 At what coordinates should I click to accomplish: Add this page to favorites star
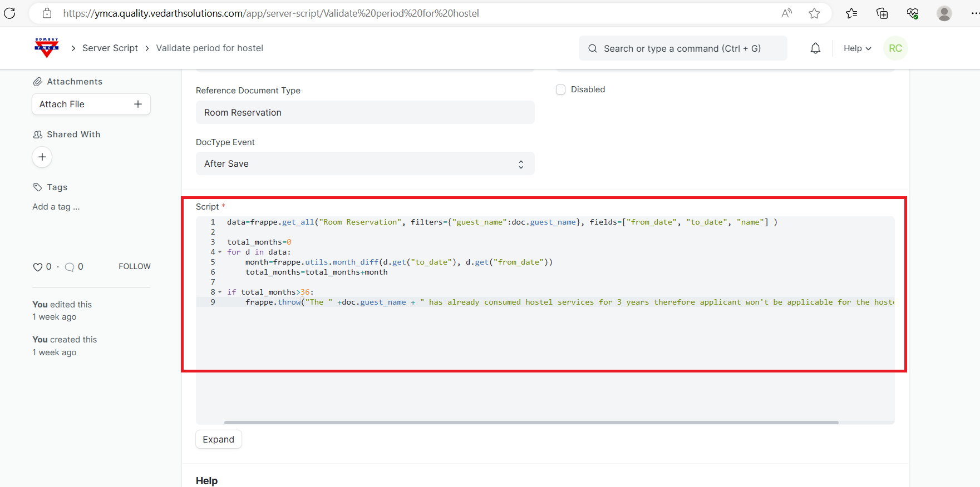tap(814, 13)
